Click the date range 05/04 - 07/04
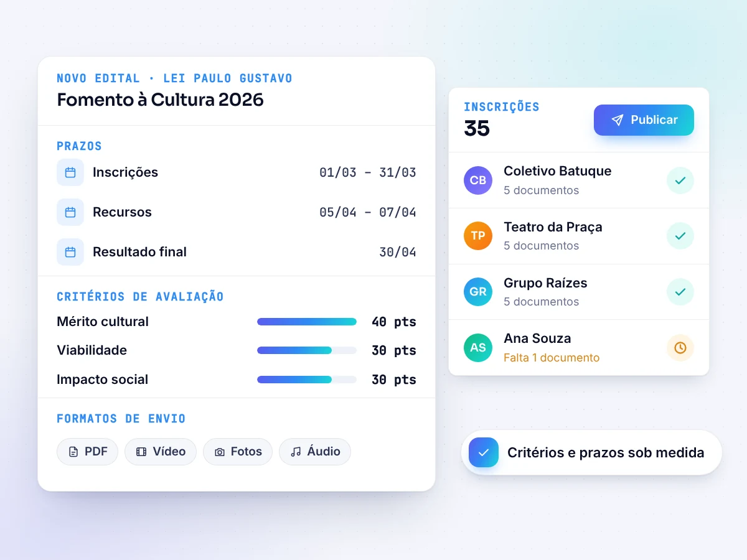Screen dimensions: 747x560 point(368,212)
